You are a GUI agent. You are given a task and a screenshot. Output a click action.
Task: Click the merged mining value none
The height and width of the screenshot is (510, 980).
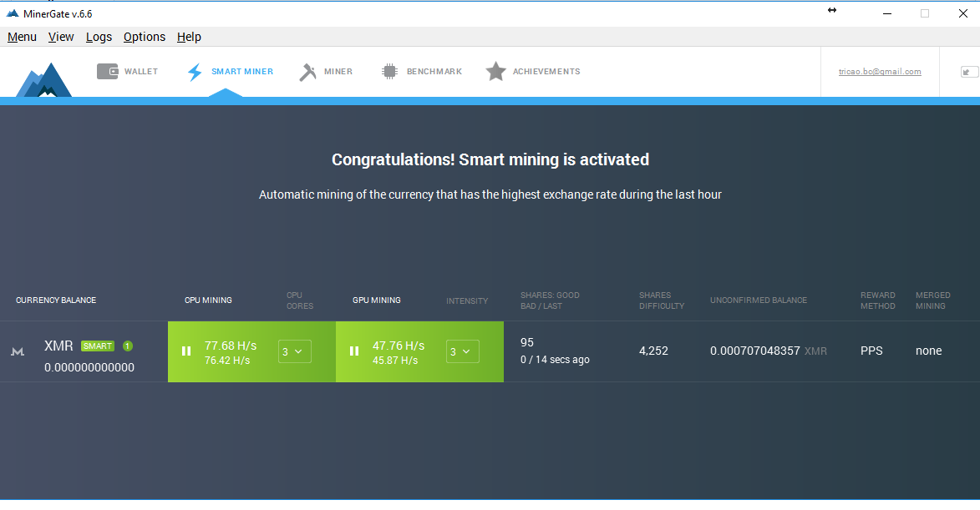tap(929, 351)
